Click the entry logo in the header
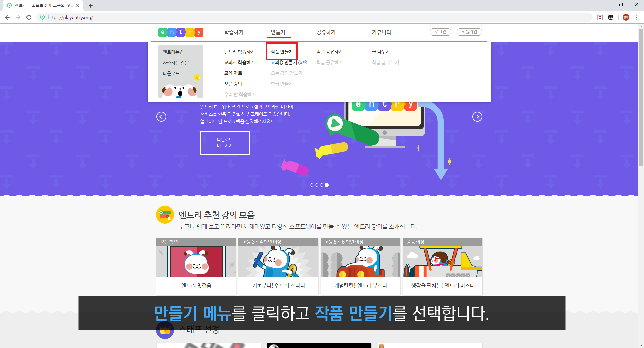644x348 pixels. (181, 32)
